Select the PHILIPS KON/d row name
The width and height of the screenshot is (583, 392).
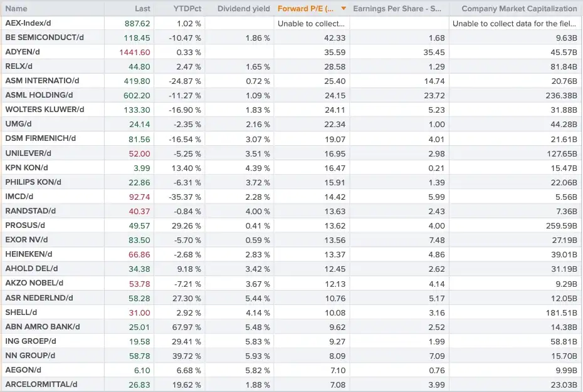(x=33, y=182)
